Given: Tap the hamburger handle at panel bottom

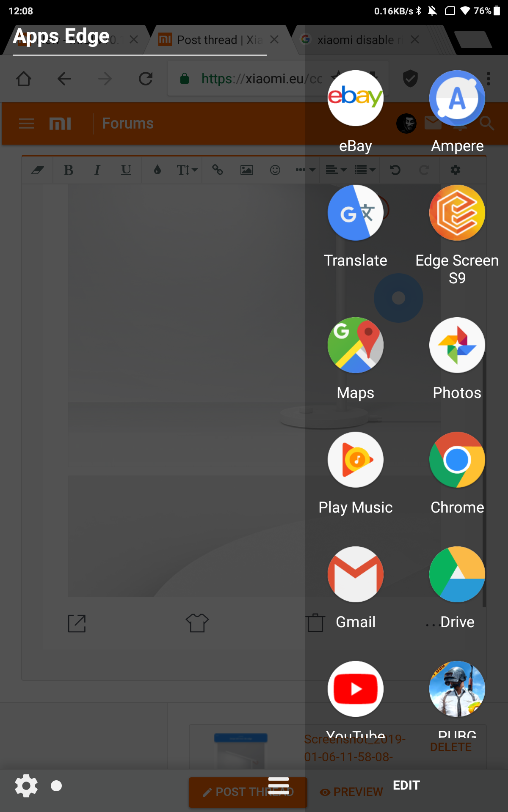Looking at the screenshot, I should (279, 785).
